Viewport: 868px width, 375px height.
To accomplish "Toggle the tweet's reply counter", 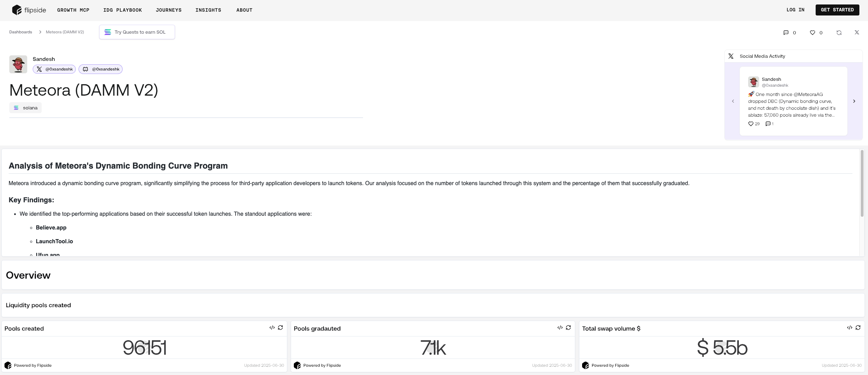I will 769,124.
